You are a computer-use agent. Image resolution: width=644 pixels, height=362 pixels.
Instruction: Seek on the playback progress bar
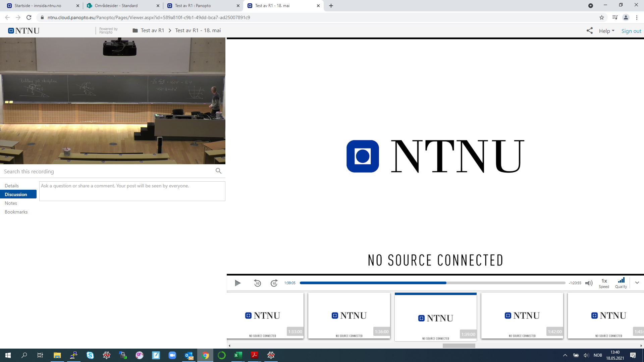[432, 283]
